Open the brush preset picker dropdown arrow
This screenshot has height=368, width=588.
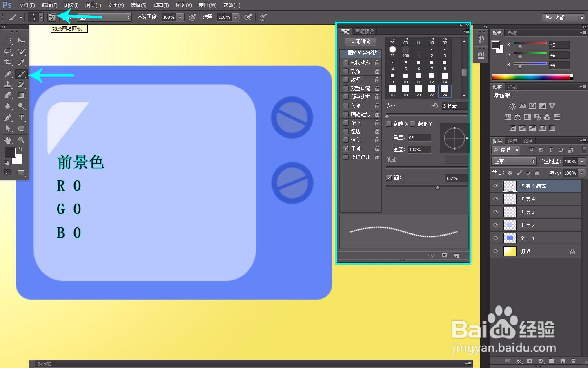[41, 17]
